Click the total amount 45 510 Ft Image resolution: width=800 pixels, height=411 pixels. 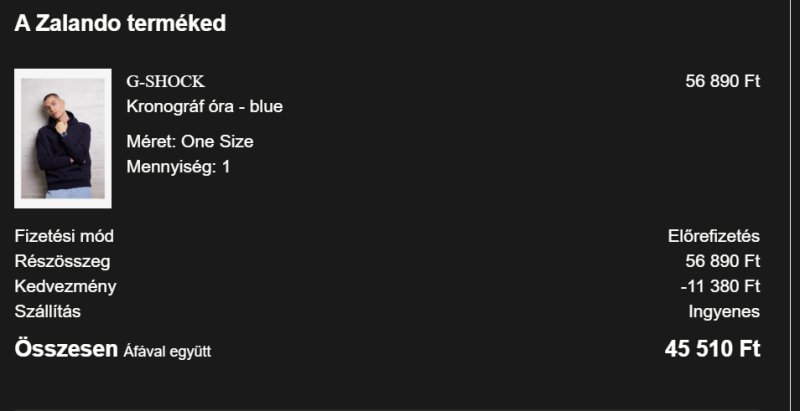coord(712,349)
